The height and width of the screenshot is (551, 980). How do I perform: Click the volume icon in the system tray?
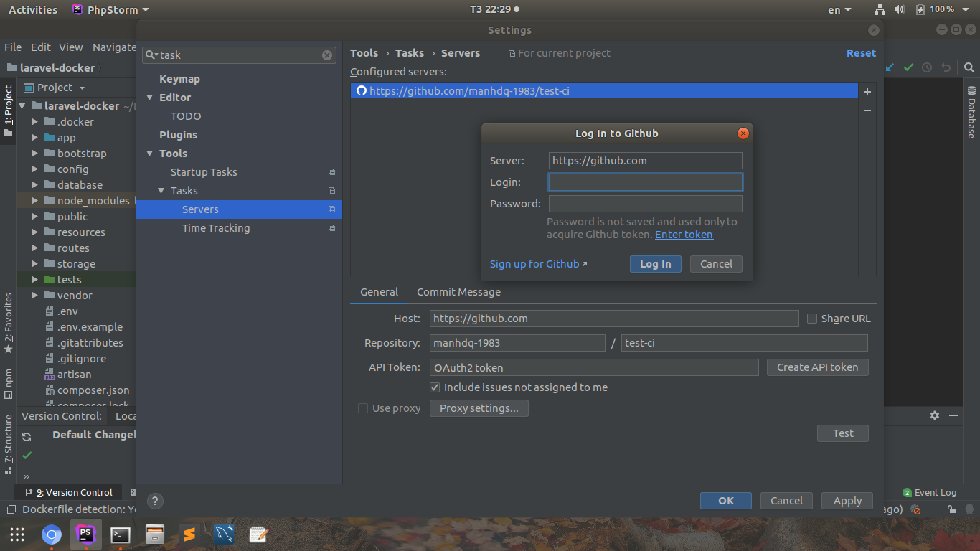(900, 10)
